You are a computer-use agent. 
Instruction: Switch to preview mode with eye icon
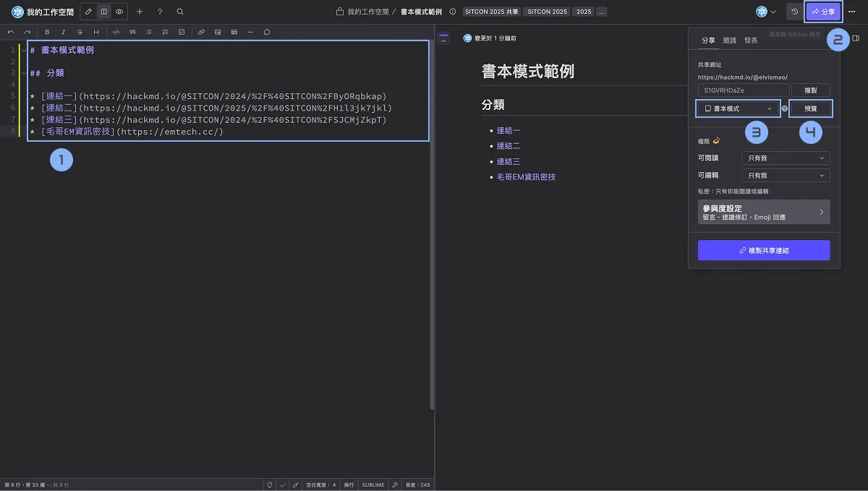coord(120,11)
